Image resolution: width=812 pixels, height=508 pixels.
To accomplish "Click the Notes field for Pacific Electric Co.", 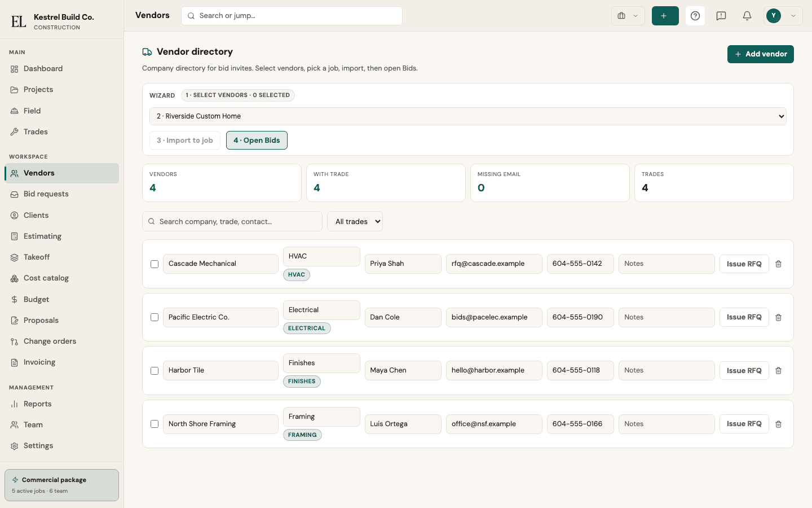I will point(667,317).
